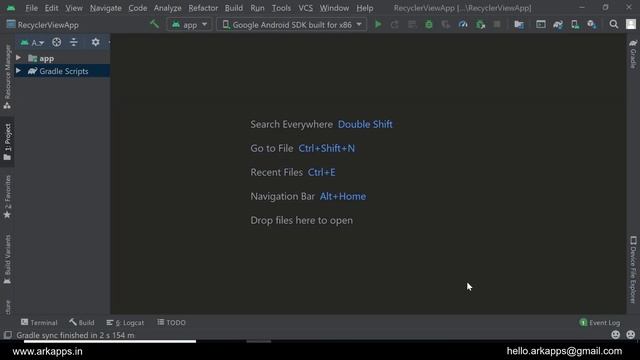
Task: Click Collapse All icon in project panel
Action: click(73, 42)
